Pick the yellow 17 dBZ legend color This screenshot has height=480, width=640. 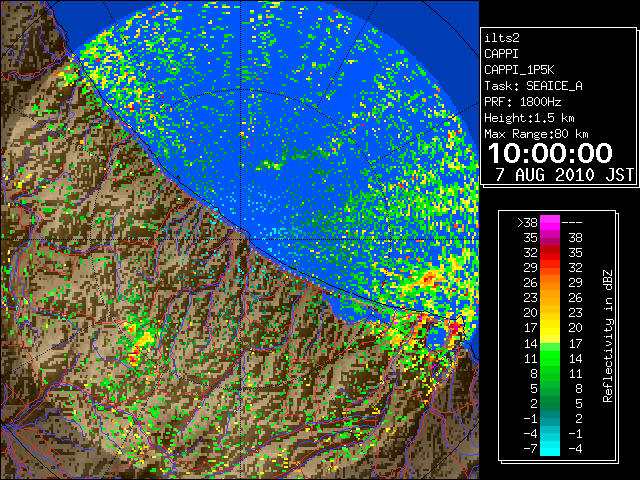(550, 328)
